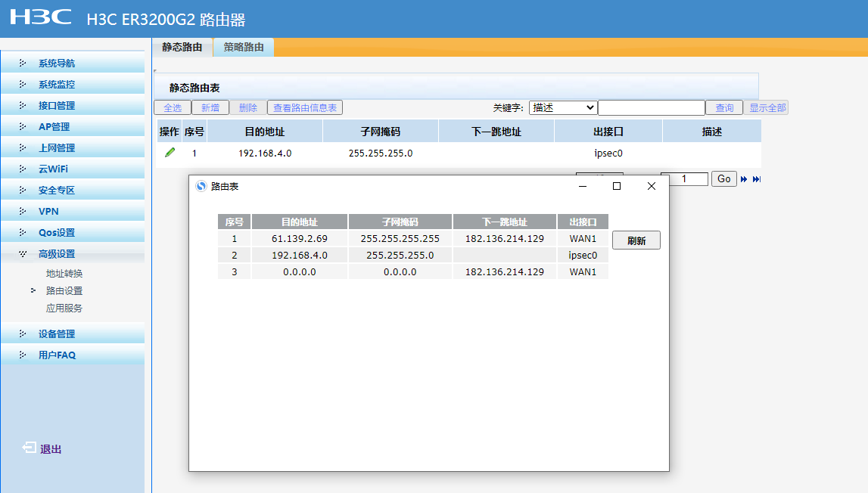Click the 新增 button

point(210,107)
